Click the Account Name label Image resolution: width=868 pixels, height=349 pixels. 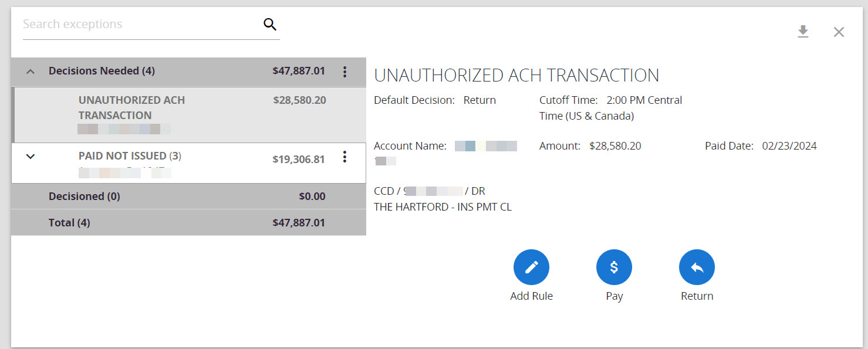pos(410,146)
